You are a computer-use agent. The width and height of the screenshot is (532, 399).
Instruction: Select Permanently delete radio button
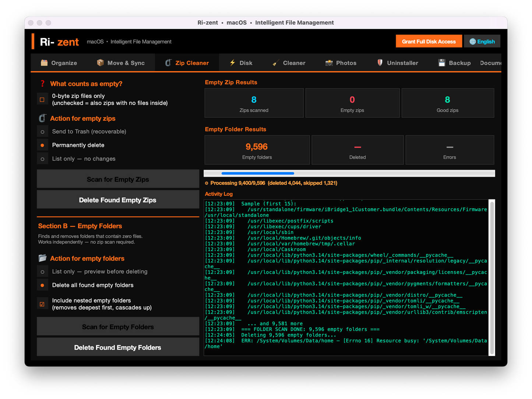(42, 145)
